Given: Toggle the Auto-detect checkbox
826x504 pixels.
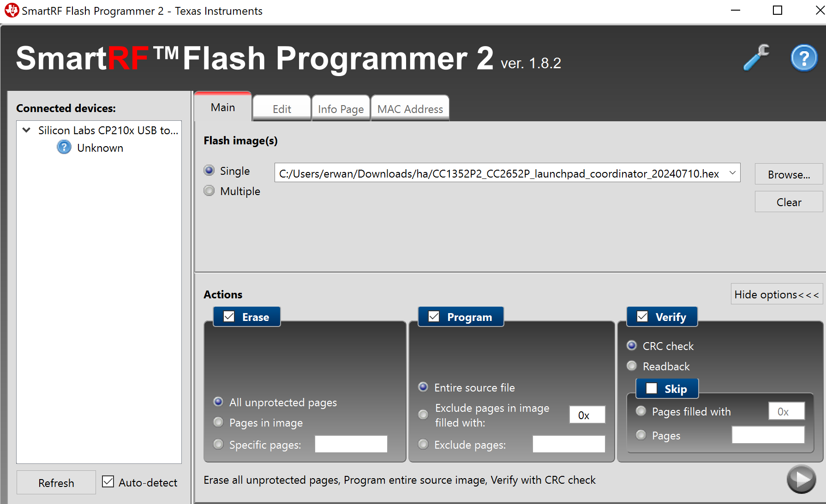Looking at the screenshot, I should click(x=108, y=482).
